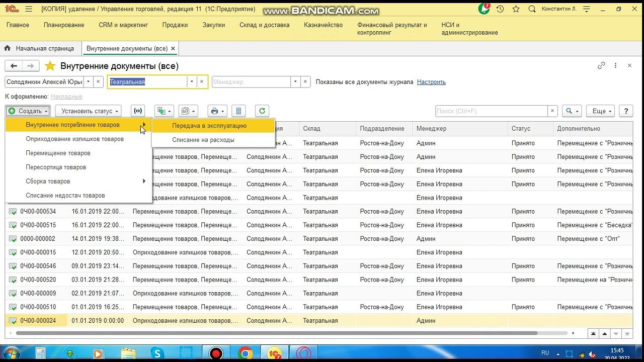Click the document list icon in the toolbar

(238, 111)
